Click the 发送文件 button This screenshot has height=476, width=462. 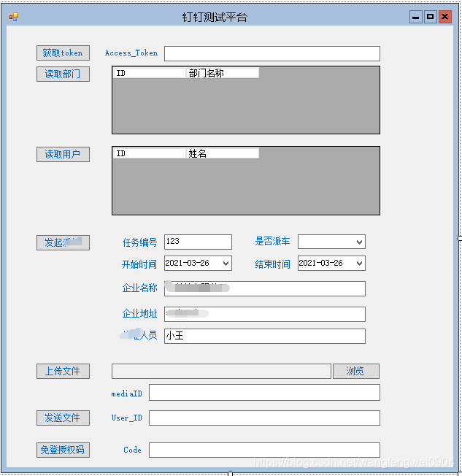coord(63,418)
